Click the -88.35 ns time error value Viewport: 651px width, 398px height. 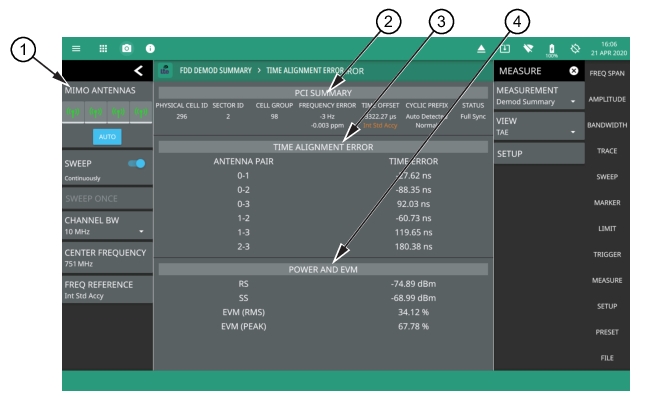tap(414, 190)
